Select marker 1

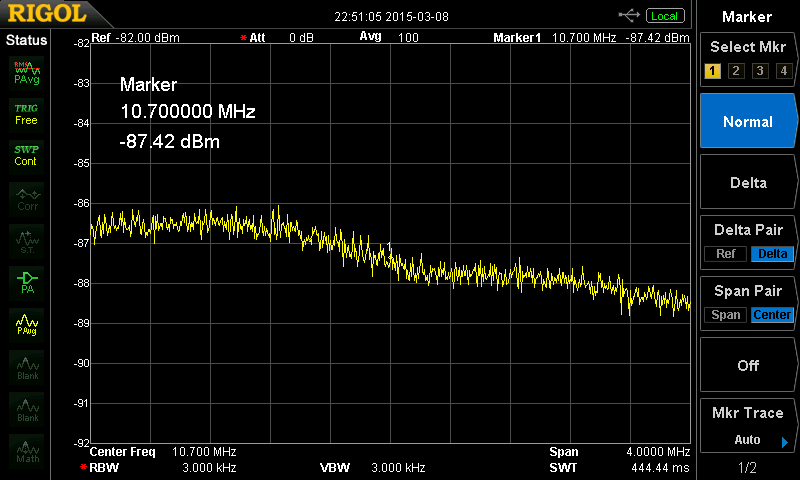tap(712, 71)
